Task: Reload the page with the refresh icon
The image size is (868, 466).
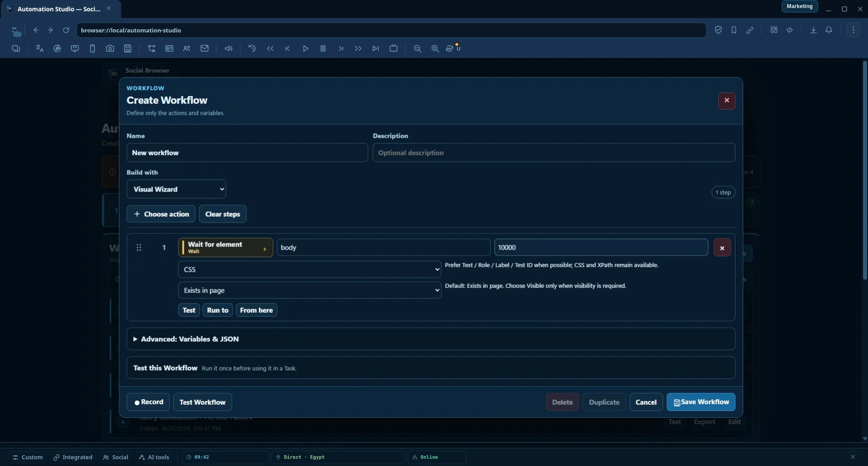Action: [66, 30]
